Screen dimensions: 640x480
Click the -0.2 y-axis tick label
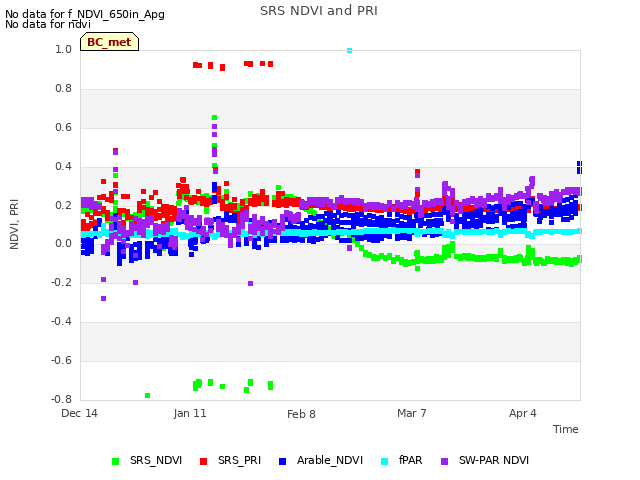click(62, 282)
